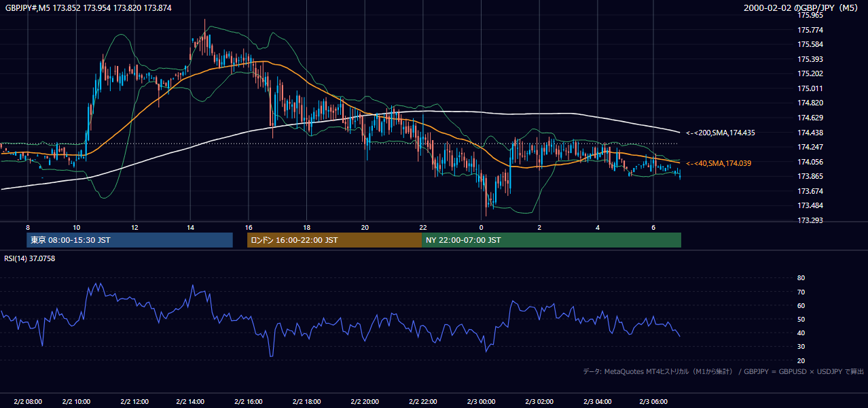Viewport: 868px width, 408px height.
Task: Click price axis value 174.820
Action: click(810, 103)
